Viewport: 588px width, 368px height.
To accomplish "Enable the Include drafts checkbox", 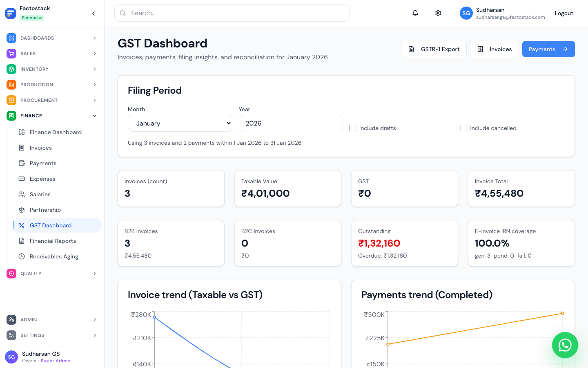I will [353, 128].
